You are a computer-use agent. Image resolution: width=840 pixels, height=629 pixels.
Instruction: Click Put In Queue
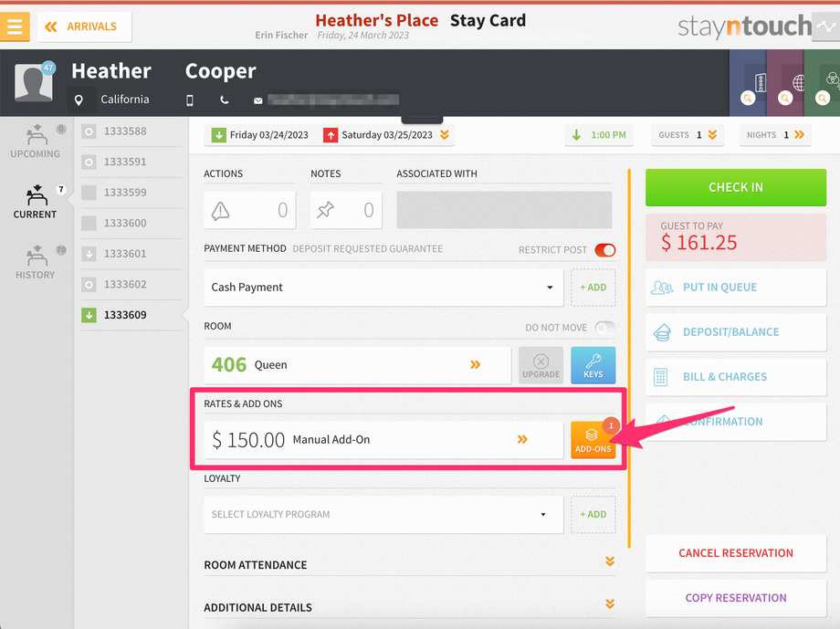pos(736,288)
